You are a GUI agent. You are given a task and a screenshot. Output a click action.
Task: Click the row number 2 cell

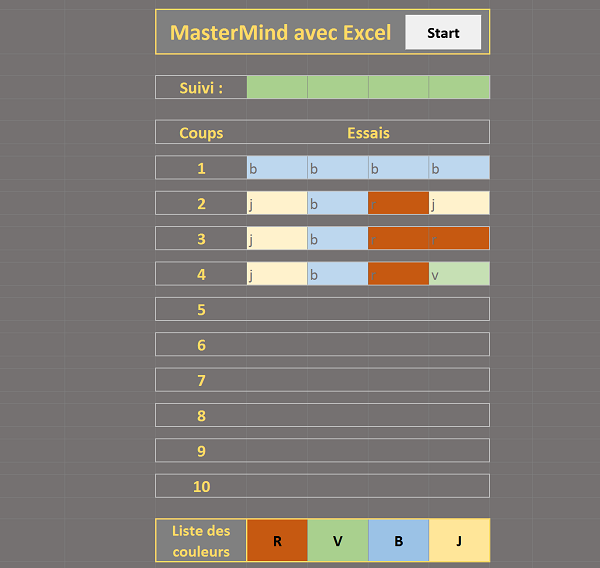point(201,203)
